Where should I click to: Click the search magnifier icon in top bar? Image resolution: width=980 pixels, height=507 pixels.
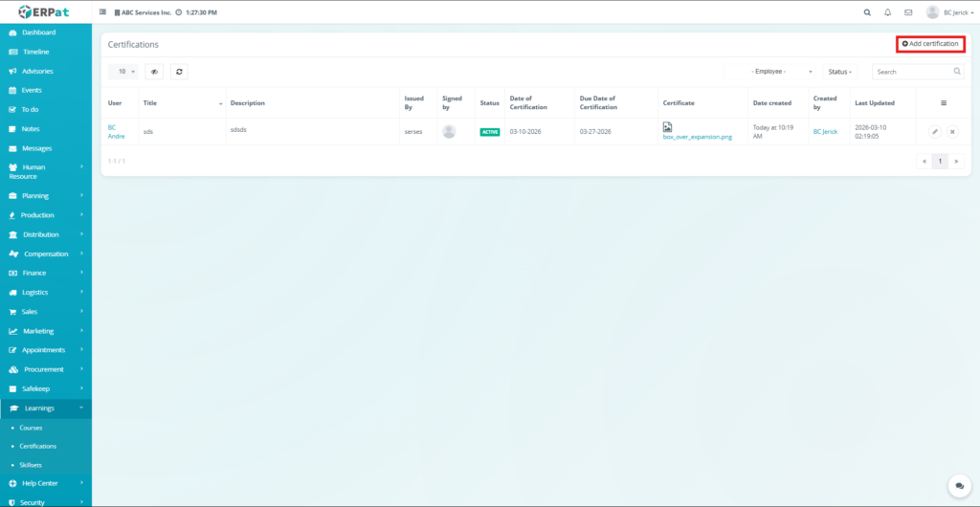pos(867,12)
